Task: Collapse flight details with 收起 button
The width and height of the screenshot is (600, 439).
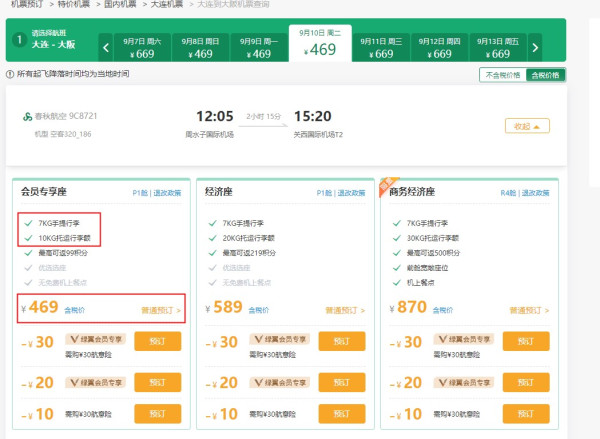Action: tap(527, 126)
